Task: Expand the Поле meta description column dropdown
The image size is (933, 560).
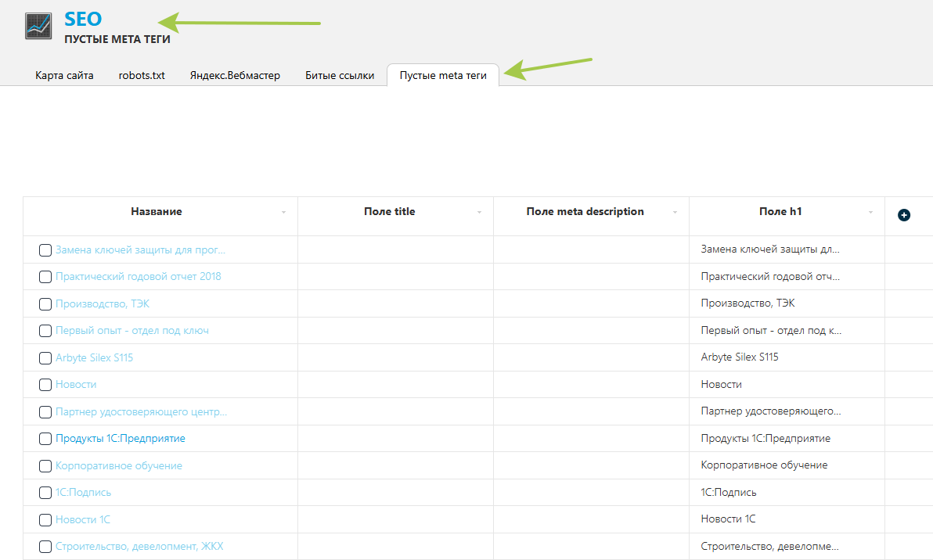Action: point(675,213)
